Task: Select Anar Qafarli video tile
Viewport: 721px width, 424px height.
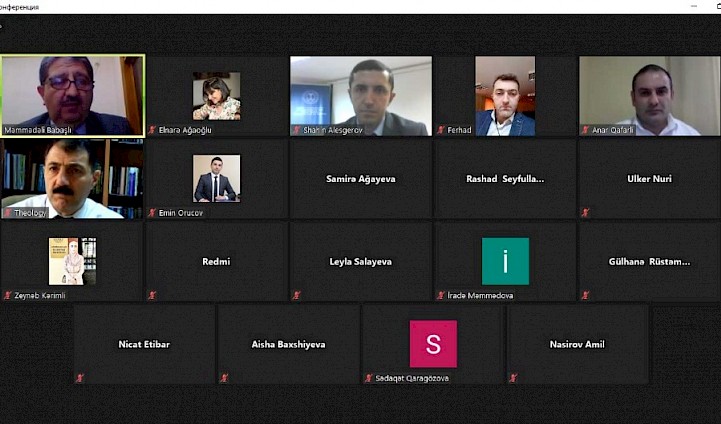Action: (x=649, y=96)
